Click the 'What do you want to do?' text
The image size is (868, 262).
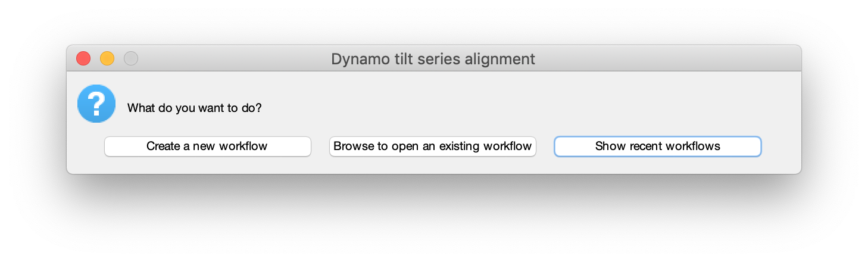195,108
